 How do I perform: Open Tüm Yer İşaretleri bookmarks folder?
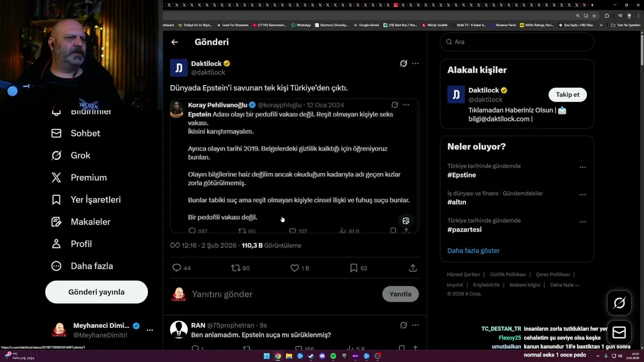626,25
